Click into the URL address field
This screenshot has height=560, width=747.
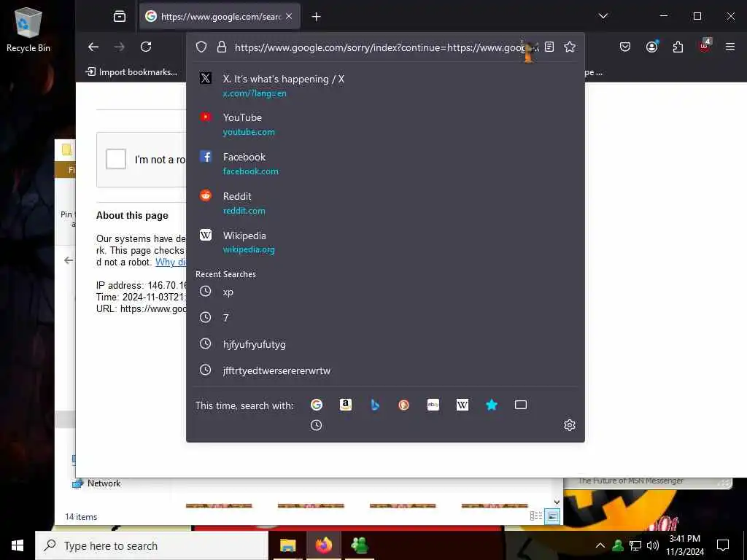[386, 47]
